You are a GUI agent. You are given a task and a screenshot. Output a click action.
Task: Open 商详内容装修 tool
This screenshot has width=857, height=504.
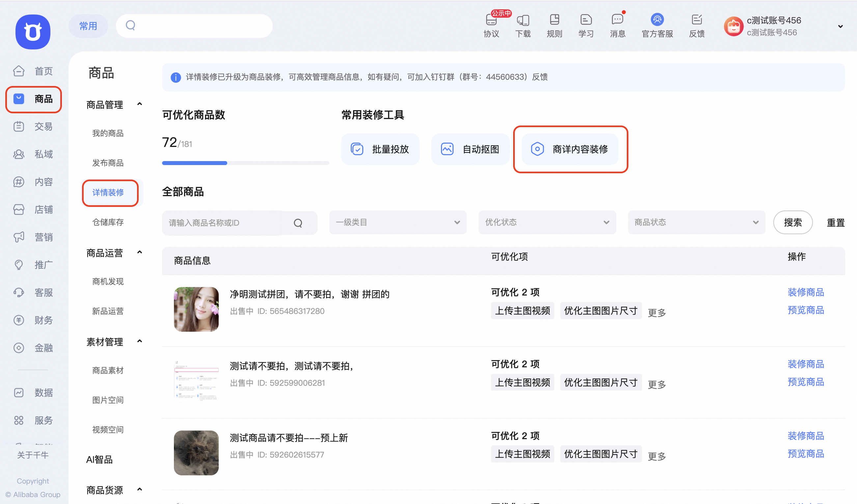[570, 149]
